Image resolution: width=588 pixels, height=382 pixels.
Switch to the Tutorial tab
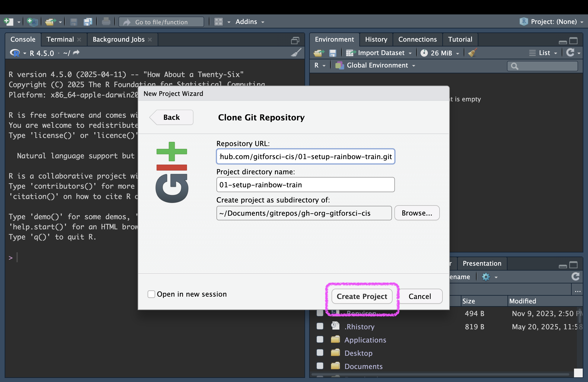coord(460,39)
